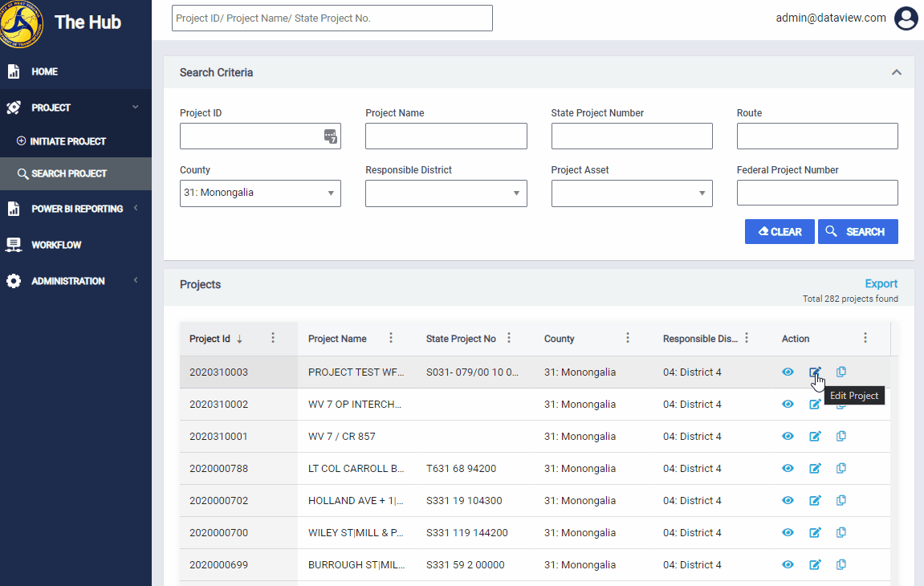Expand Power BI Reporting submenu chevron

click(x=136, y=208)
